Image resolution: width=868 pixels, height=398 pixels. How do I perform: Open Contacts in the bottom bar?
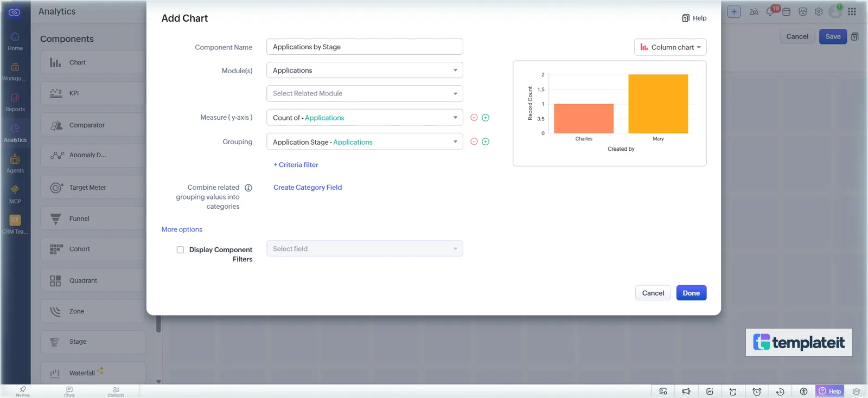click(x=116, y=391)
